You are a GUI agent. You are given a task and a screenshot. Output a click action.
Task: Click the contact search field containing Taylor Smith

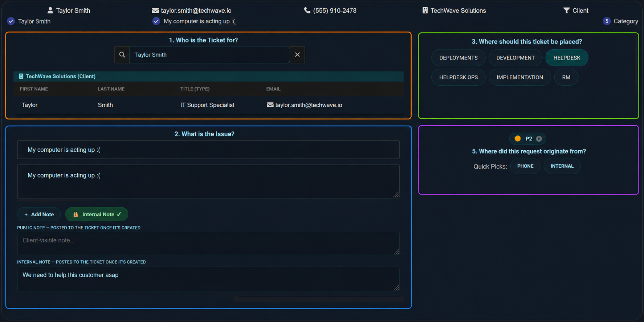[x=209, y=55]
